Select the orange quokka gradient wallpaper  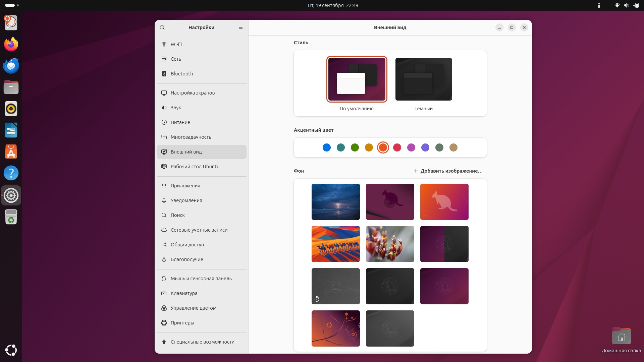point(444,202)
